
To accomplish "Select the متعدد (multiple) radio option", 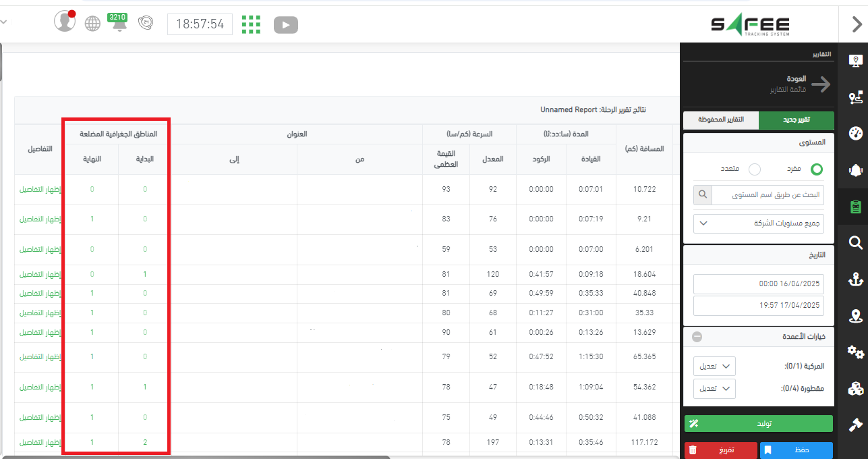I will 755,169.
